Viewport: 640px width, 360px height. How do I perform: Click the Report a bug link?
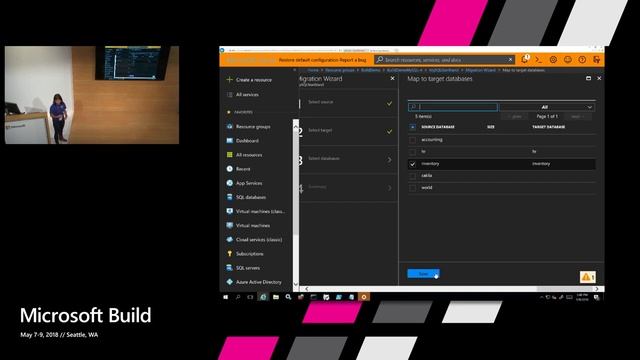(353, 60)
